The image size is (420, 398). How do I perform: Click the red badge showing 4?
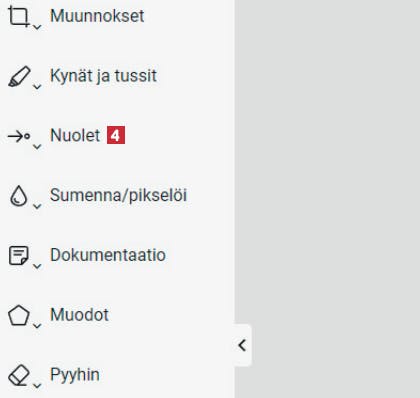pos(116,135)
